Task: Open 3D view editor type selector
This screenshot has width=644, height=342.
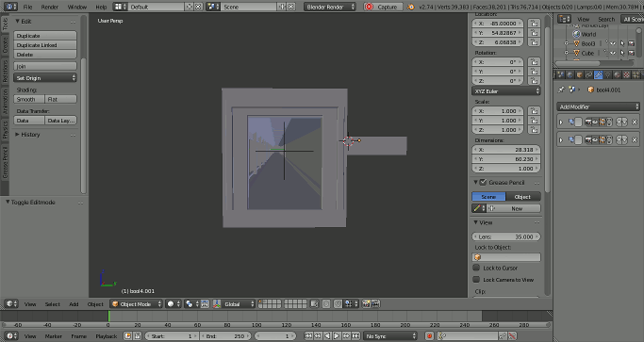Action: click(x=11, y=304)
